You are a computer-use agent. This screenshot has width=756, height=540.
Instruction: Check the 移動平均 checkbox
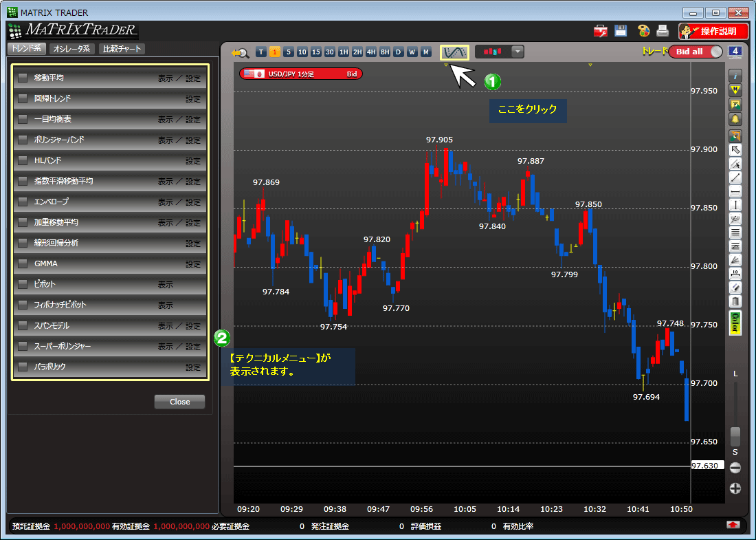(x=23, y=78)
